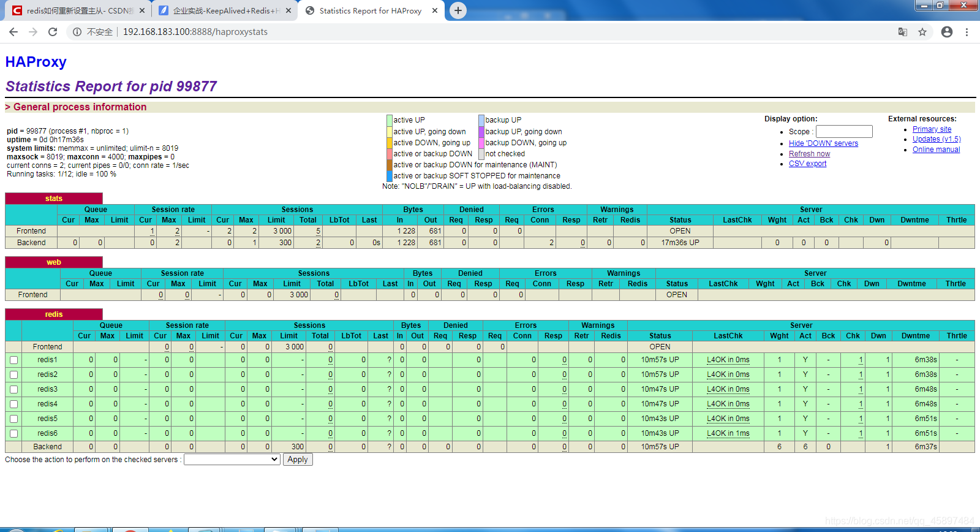The height and width of the screenshot is (532, 980).
Task: Click the HAProxy title link
Action: pyautogui.click(x=36, y=62)
